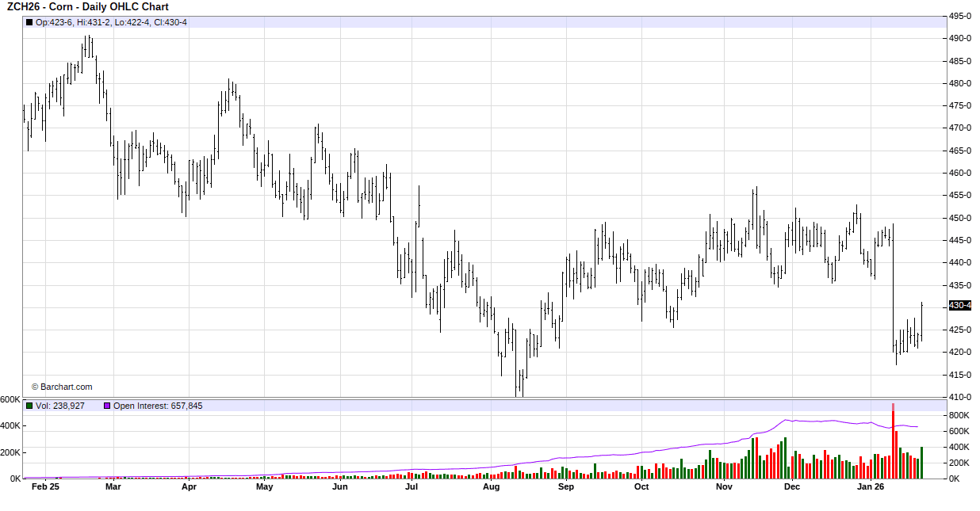The width and height of the screenshot is (980, 511).
Task: Click the Nov label on the date axis
Action: (x=723, y=487)
